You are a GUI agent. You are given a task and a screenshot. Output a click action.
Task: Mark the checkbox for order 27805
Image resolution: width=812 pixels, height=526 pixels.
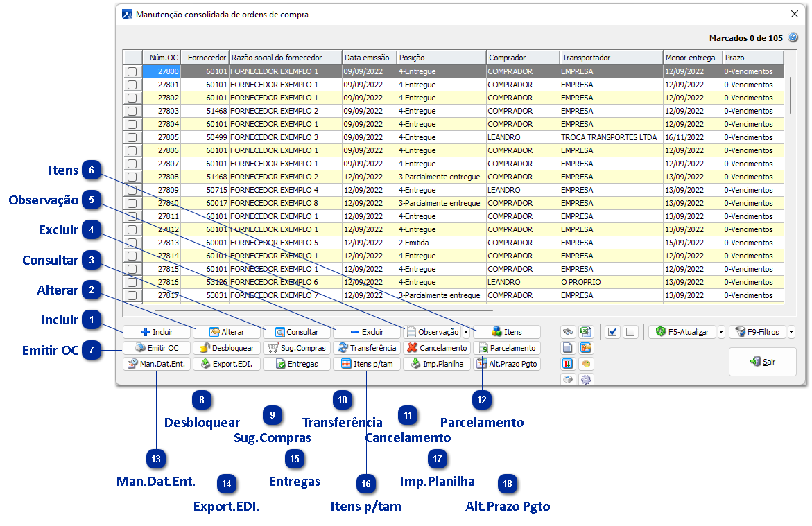132,137
